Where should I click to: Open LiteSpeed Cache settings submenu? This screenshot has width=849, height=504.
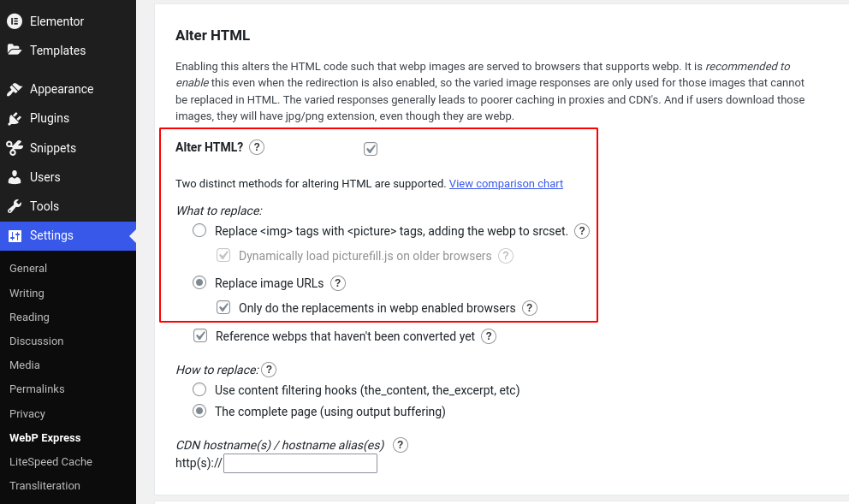click(x=50, y=462)
